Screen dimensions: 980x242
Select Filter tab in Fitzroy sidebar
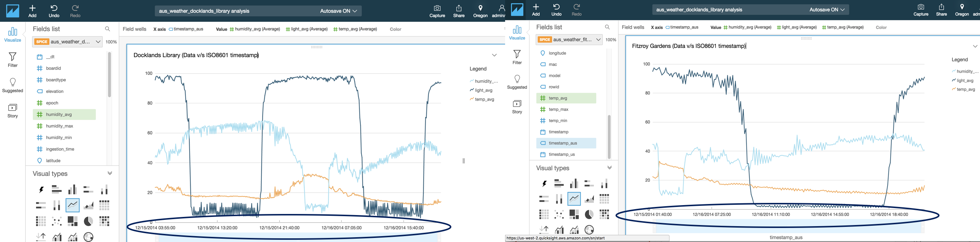click(x=517, y=57)
